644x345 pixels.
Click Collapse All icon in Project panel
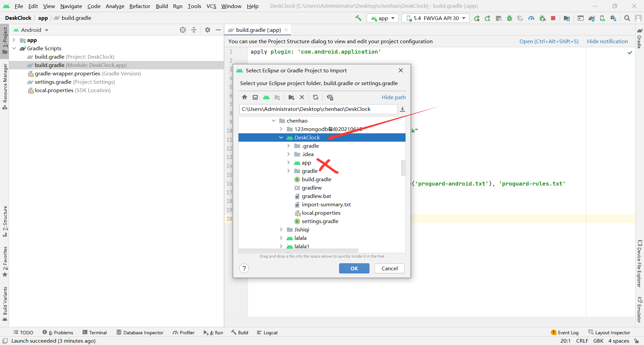point(194,30)
